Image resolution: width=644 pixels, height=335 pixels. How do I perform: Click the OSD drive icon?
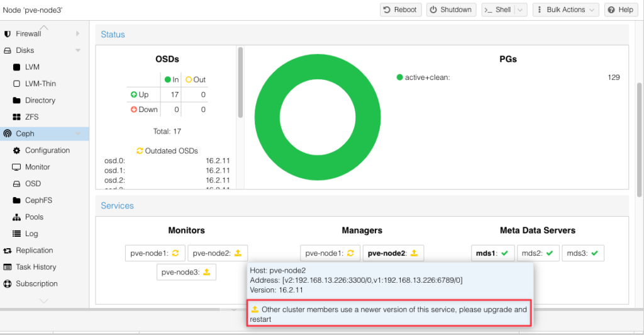[16, 184]
